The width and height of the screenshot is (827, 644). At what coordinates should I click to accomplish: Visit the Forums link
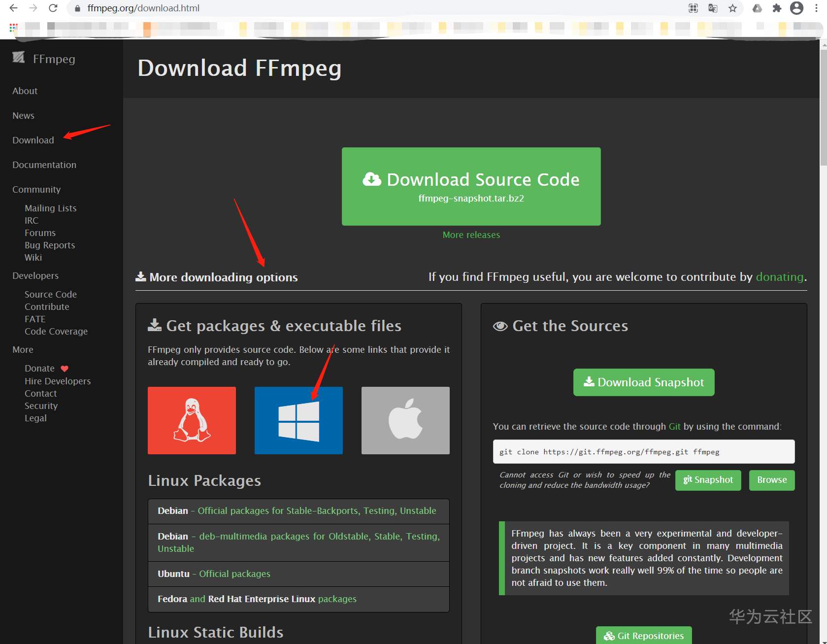(x=40, y=233)
